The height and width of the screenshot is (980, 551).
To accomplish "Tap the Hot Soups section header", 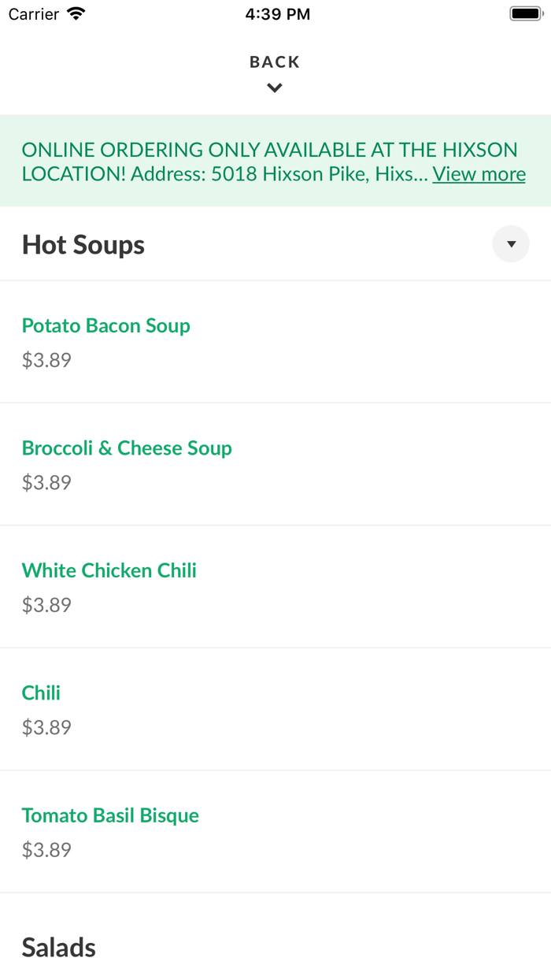I will tap(83, 244).
